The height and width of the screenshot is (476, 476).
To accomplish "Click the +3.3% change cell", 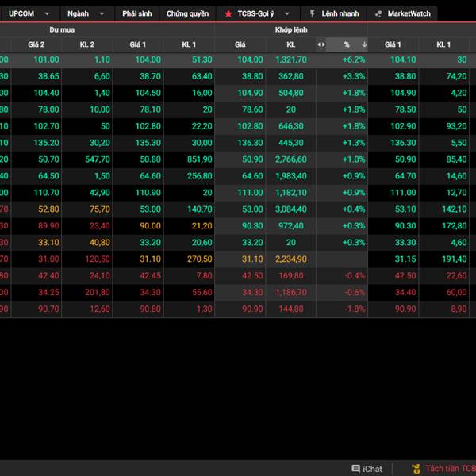I will tap(353, 76).
